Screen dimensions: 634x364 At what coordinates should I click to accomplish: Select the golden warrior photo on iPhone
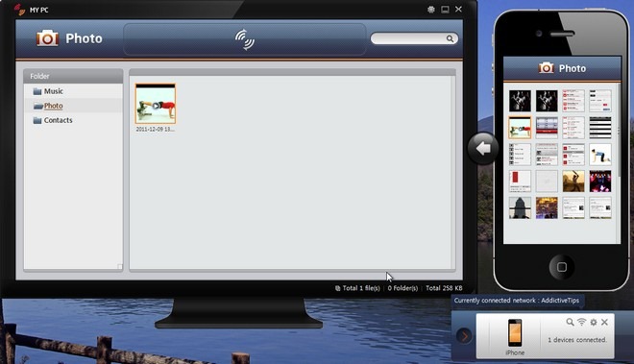coord(573,182)
